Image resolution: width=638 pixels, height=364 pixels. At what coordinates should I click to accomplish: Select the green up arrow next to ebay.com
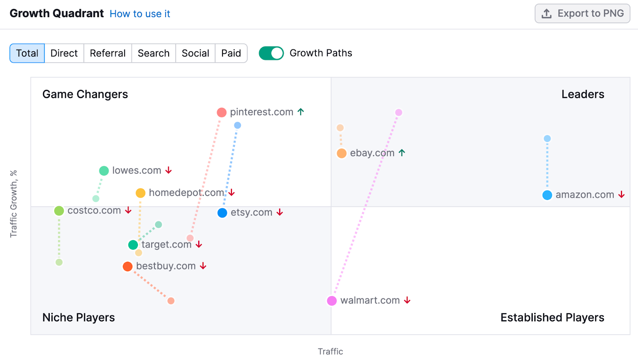(403, 153)
